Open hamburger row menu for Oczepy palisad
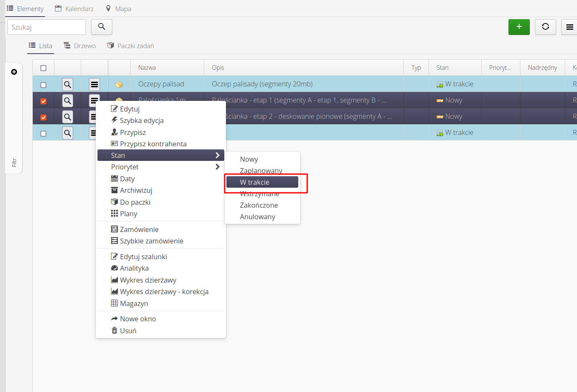 [x=94, y=84]
